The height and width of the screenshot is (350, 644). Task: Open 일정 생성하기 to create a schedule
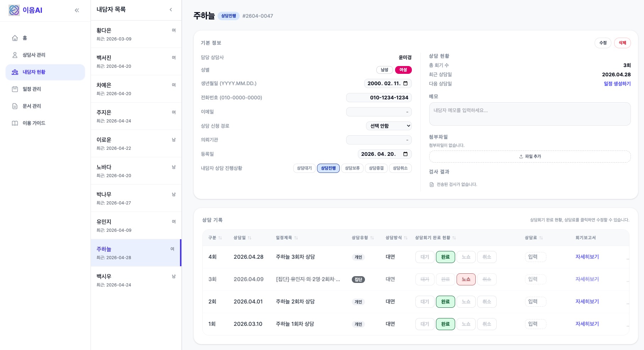pos(617,84)
